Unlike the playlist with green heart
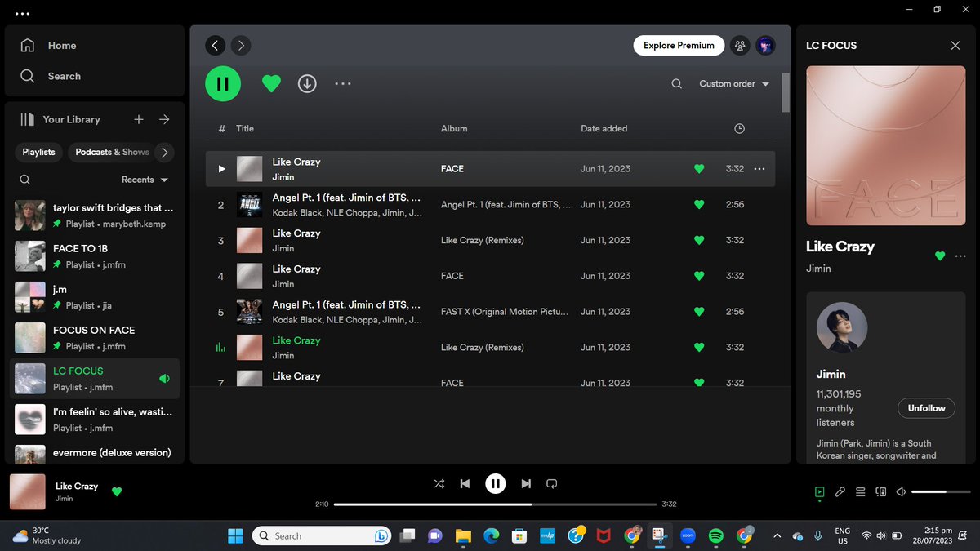 [x=271, y=83]
